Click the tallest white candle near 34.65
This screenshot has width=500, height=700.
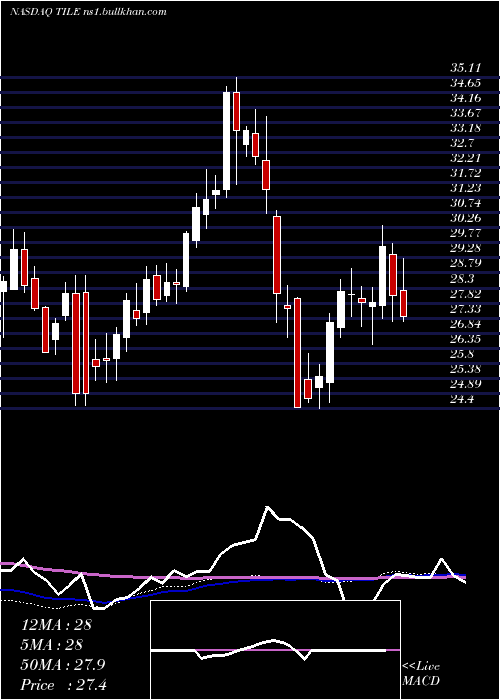click(227, 141)
